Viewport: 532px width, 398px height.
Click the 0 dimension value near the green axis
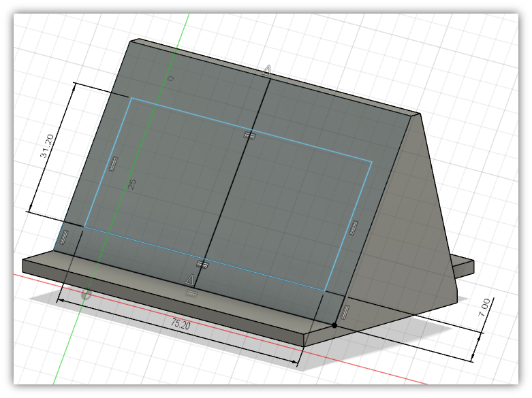pos(171,78)
